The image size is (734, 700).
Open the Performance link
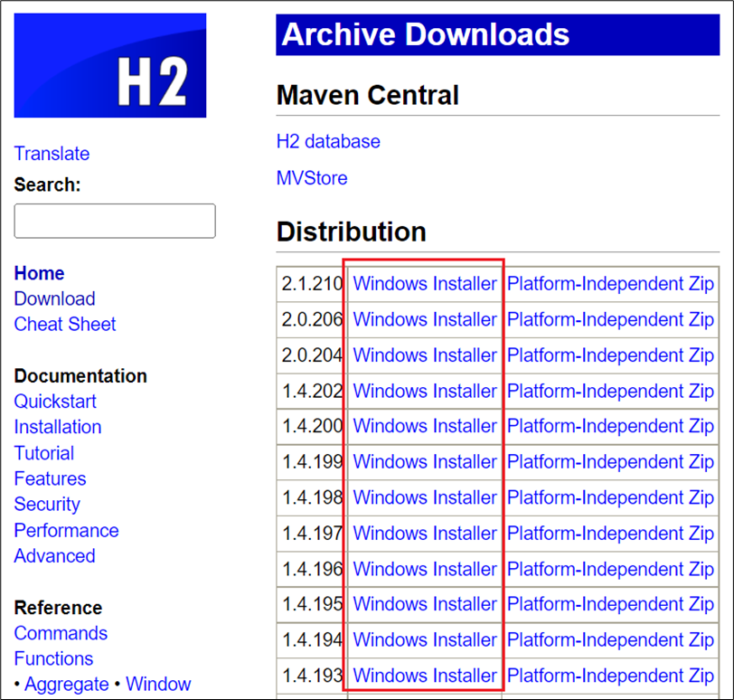click(x=67, y=531)
